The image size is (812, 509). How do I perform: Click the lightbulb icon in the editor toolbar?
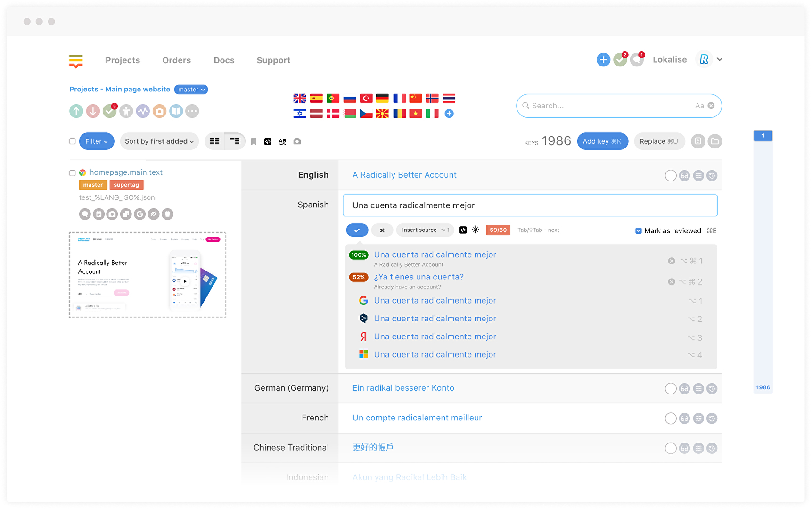(x=476, y=230)
